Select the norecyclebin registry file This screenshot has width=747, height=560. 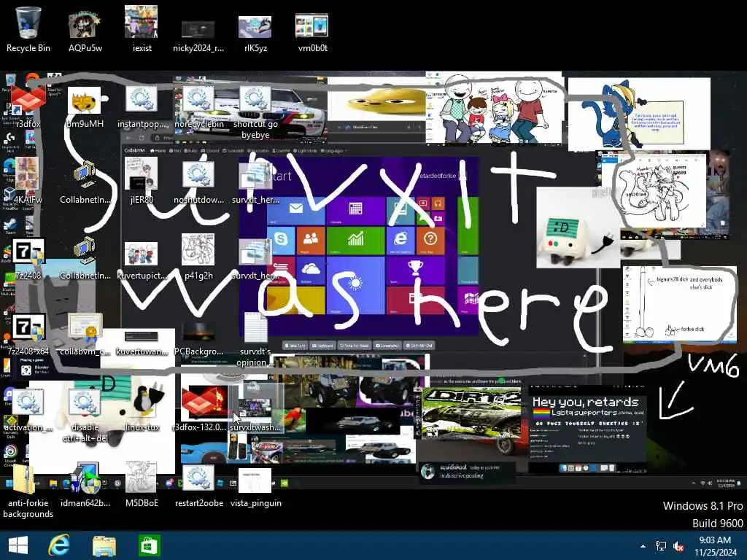198,107
